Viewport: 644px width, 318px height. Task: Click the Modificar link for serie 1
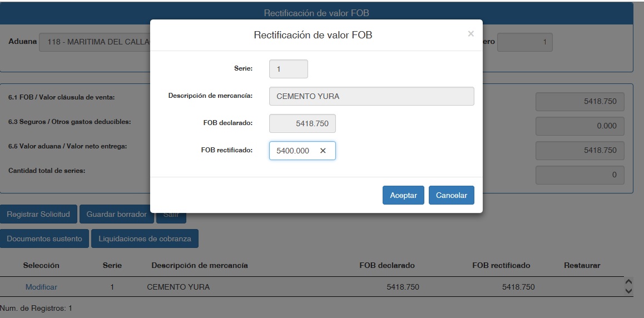click(x=41, y=287)
